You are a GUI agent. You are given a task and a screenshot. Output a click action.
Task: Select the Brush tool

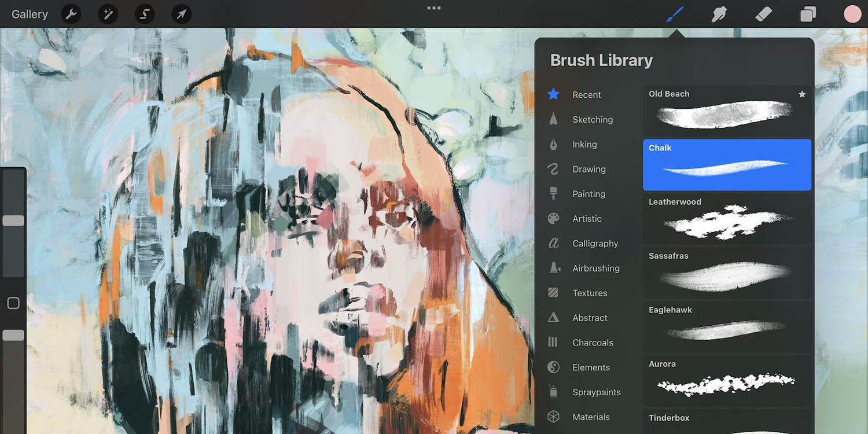tap(675, 13)
